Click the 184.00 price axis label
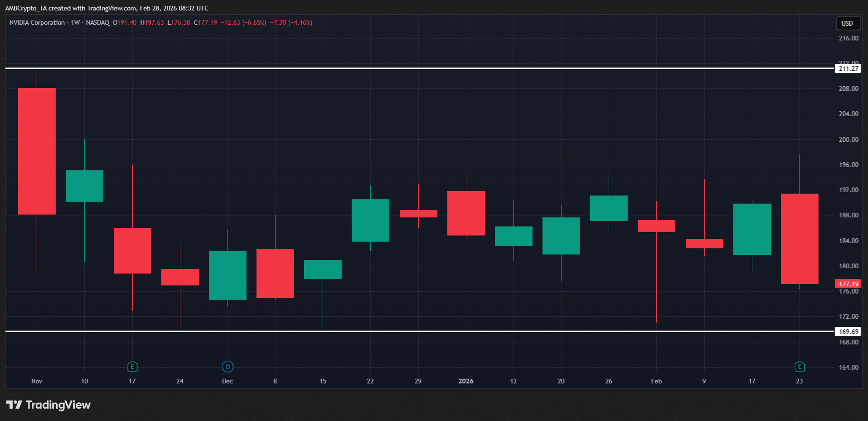The image size is (868, 421). click(x=848, y=241)
